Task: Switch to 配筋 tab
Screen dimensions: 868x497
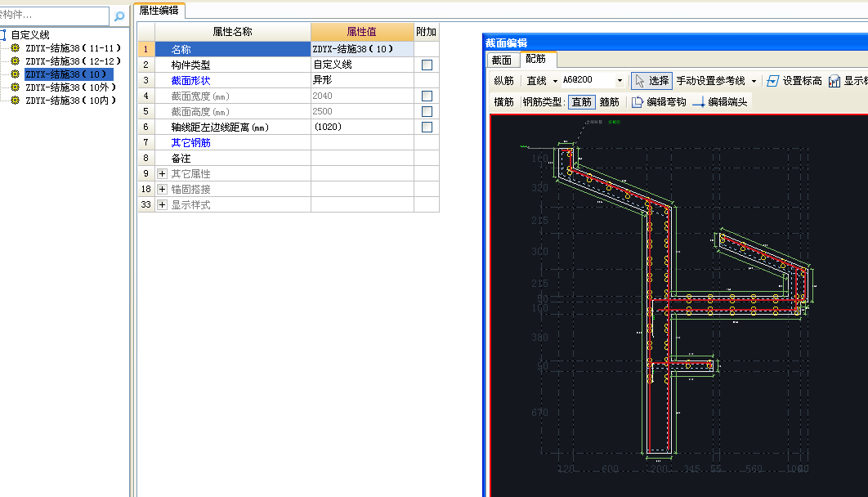Action: click(536, 59)
